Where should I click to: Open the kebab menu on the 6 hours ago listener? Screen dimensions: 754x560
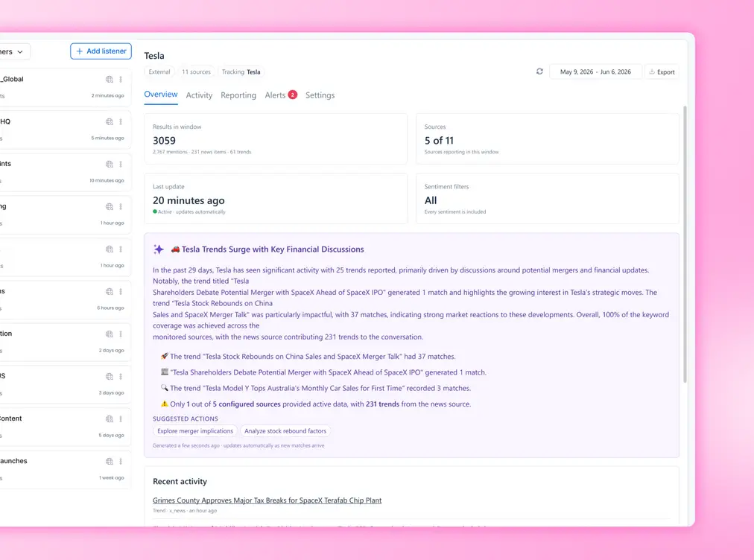coord(121,291)
